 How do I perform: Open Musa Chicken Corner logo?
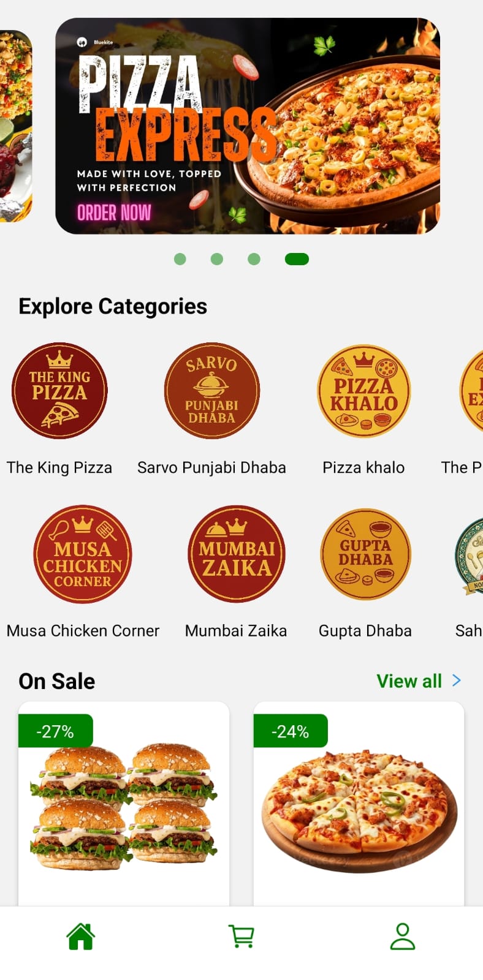click(x=83, y=554)
